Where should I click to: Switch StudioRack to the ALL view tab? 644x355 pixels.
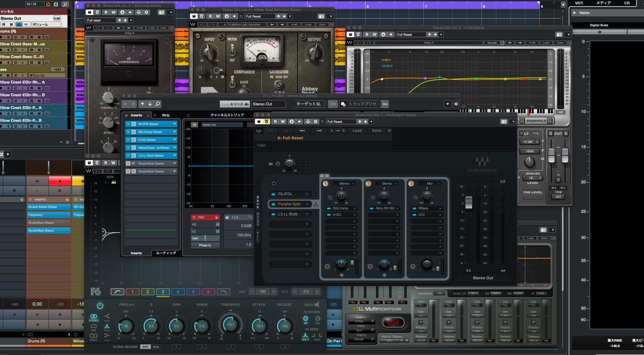[258, 236]
